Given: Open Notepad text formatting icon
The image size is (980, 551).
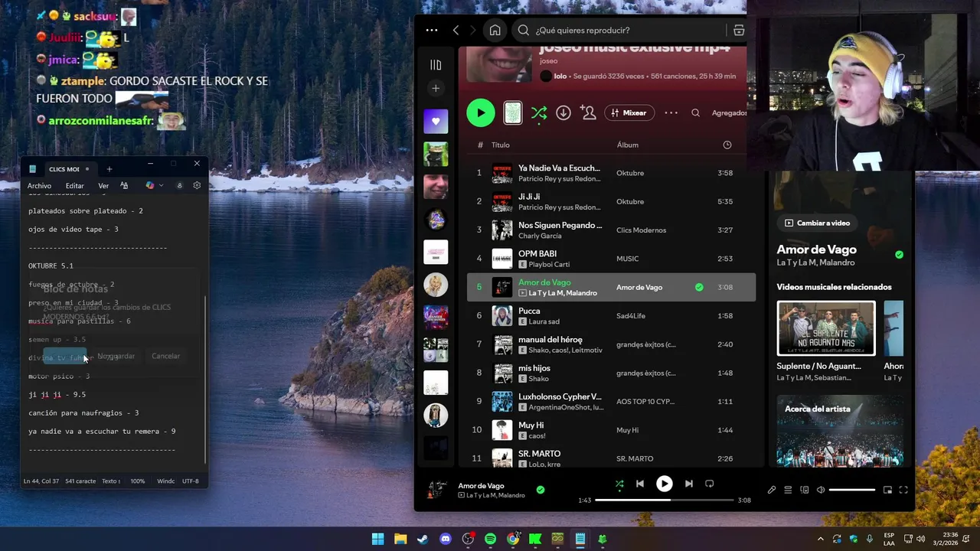Looking at the screenshot, I should 124,185.
